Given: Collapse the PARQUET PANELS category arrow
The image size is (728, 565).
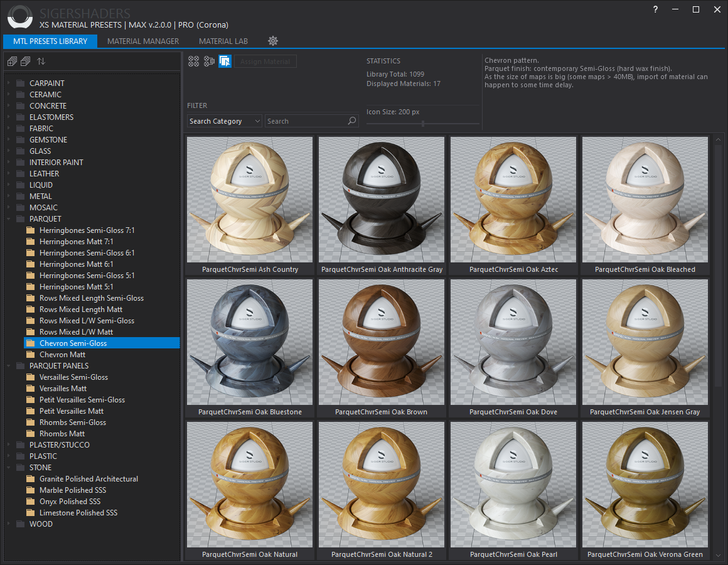Looking at the screenshot, I should click(x=9, y=366).
